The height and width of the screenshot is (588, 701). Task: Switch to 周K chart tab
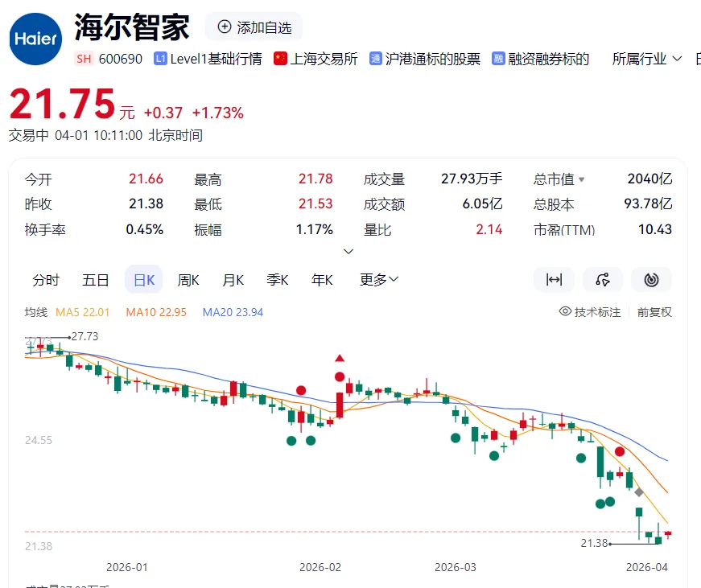(188, 280)
